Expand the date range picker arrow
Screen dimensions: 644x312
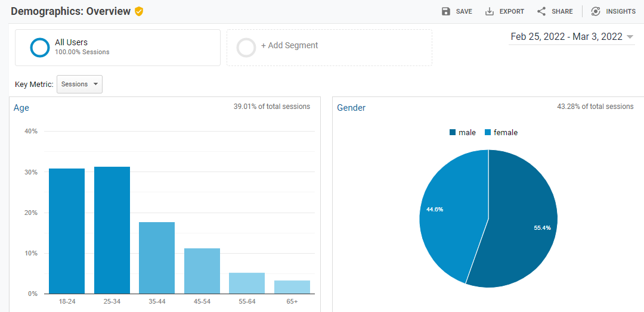pyautogui.click(x=629, y=37)
